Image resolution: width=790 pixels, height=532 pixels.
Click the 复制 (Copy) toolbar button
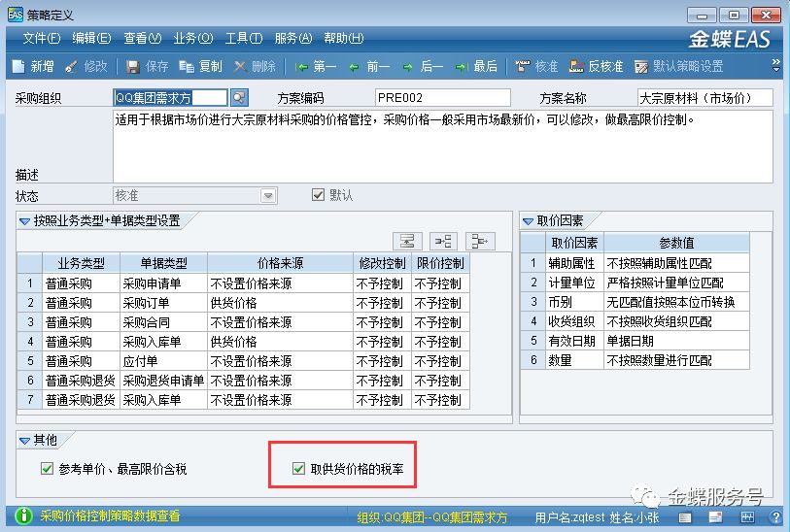[201, 66]
